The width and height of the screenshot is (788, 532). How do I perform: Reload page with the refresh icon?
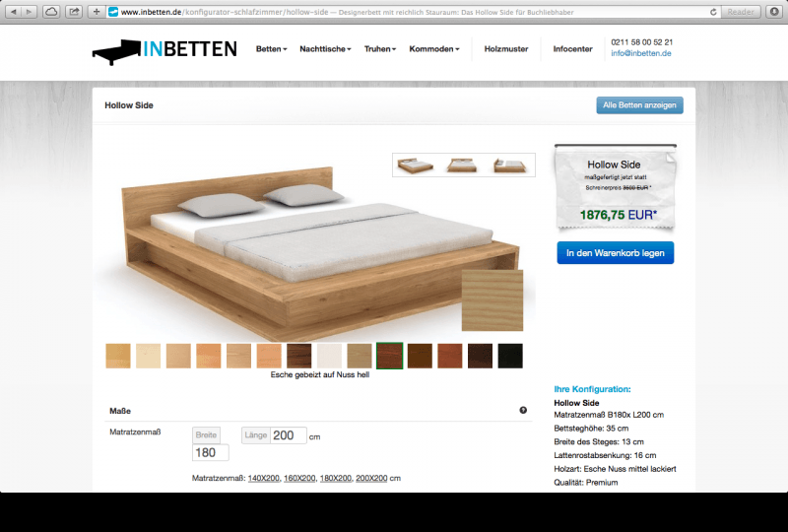tap(712, 12)
